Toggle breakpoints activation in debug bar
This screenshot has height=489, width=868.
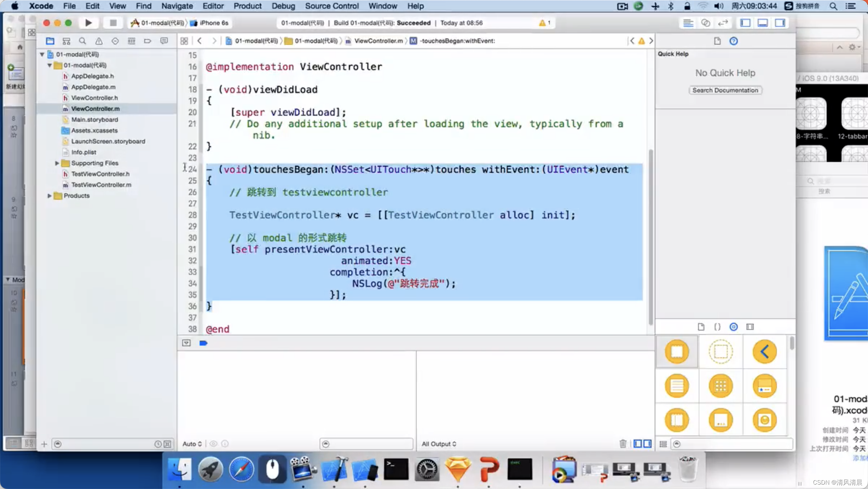point(203,343)
